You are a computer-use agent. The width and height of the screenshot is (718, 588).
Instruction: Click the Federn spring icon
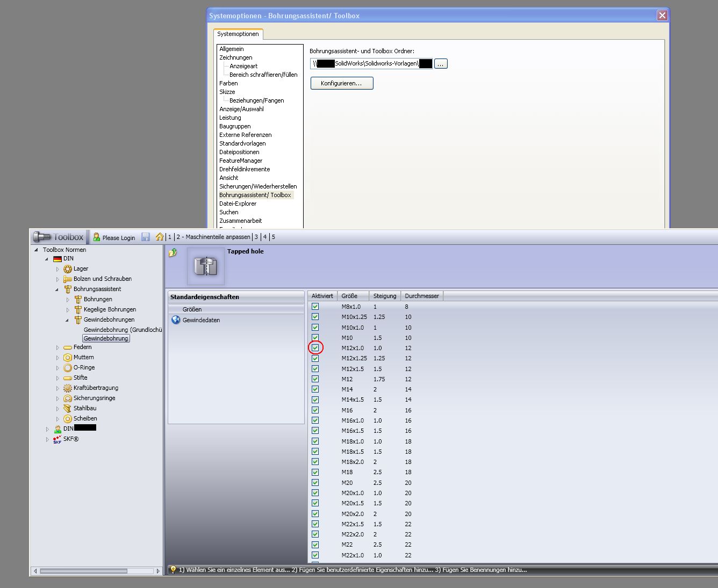(68, 347)
